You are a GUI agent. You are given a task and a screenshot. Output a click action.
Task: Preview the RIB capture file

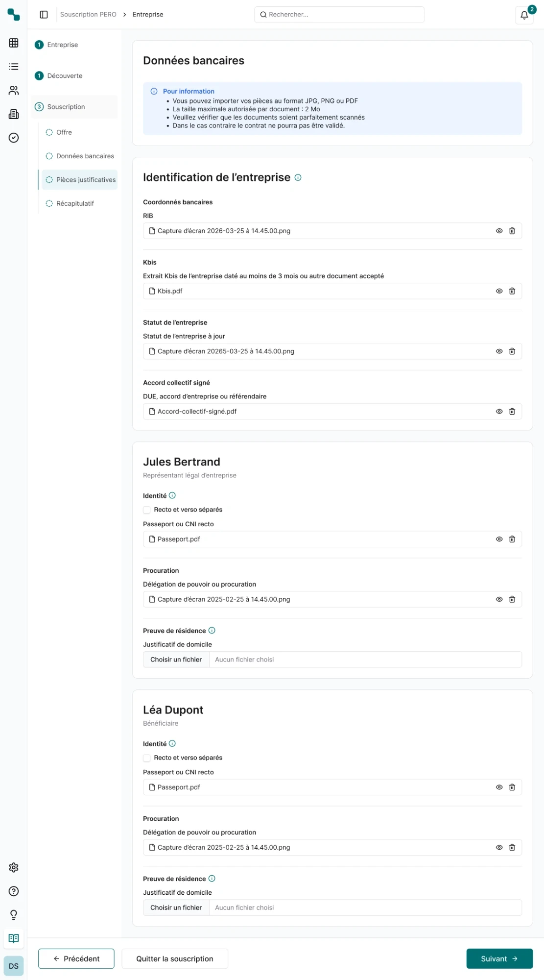click(x=499, y=231)
